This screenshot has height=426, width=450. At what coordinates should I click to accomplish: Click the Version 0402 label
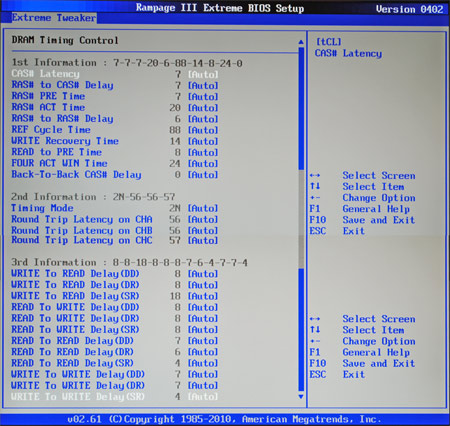[x=410, y=9]
